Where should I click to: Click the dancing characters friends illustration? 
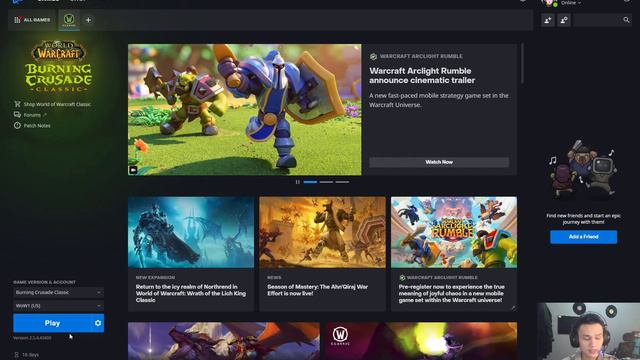(582, 169)
